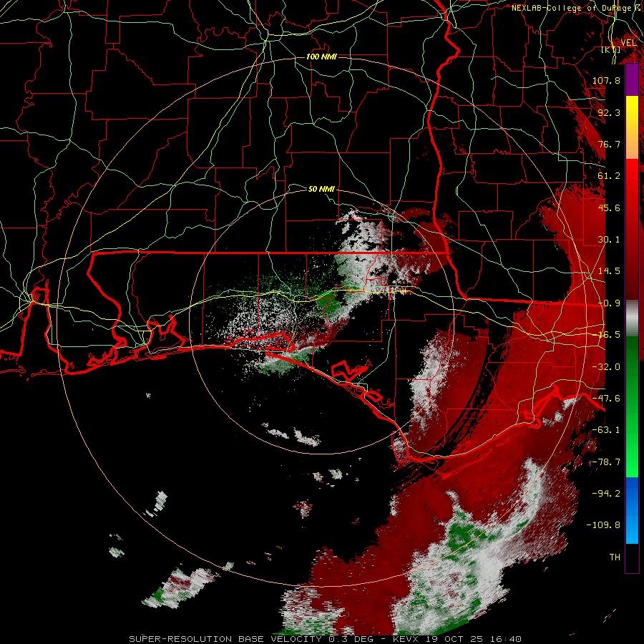Select the -0.9 velocity scale value
The image size is (644, 644).
[x=609, y=303]
